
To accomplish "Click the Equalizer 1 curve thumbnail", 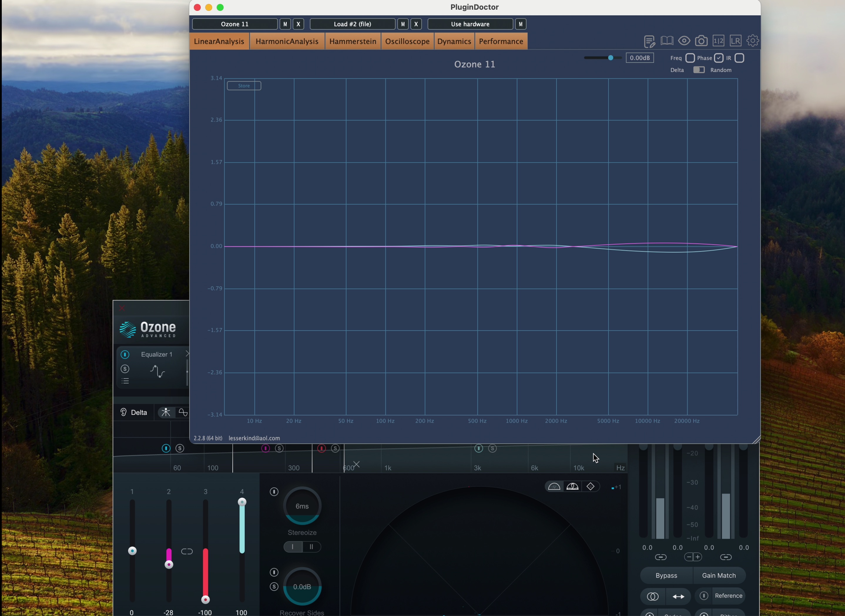I will tap(158, 372).
